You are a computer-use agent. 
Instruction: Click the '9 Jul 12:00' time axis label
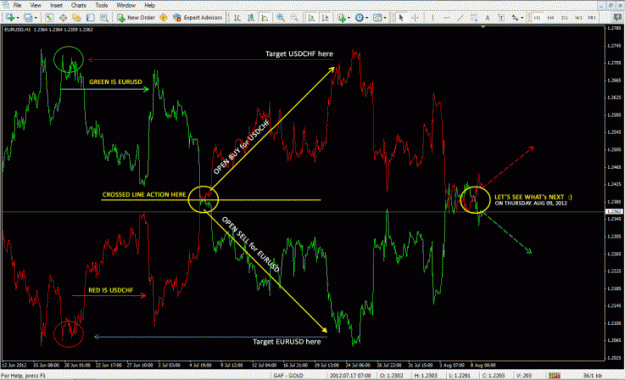click(232, 365)
